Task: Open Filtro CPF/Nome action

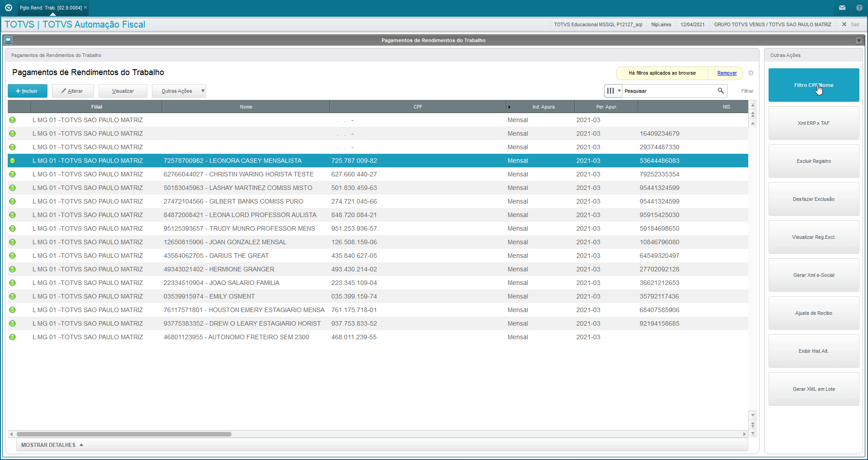Action: [x=814, y=85]
